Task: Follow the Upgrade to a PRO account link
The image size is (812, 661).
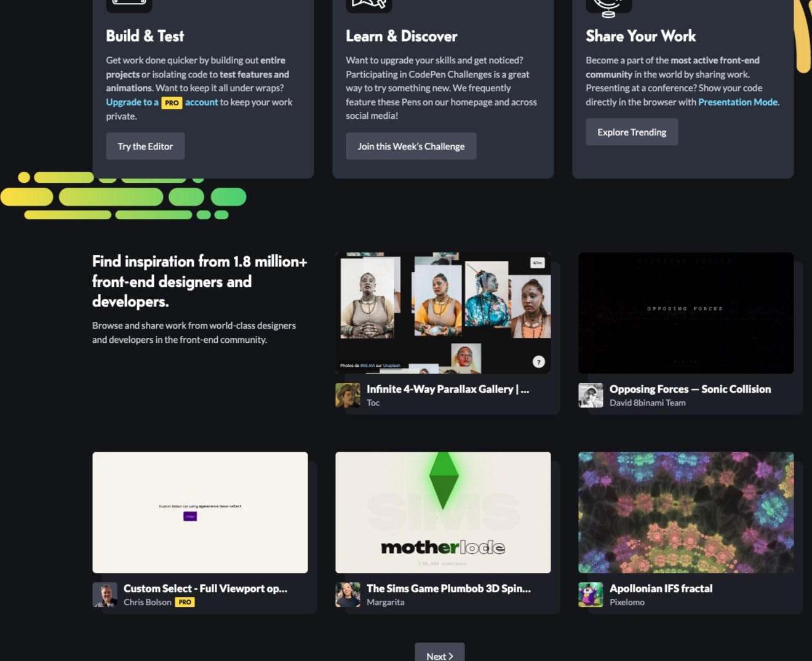Action: (162, 102)
